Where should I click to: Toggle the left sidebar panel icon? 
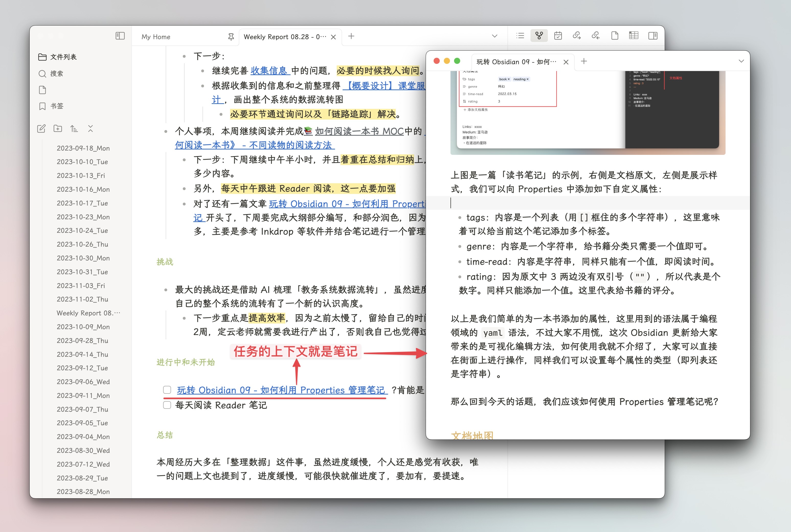coord(120,36)
